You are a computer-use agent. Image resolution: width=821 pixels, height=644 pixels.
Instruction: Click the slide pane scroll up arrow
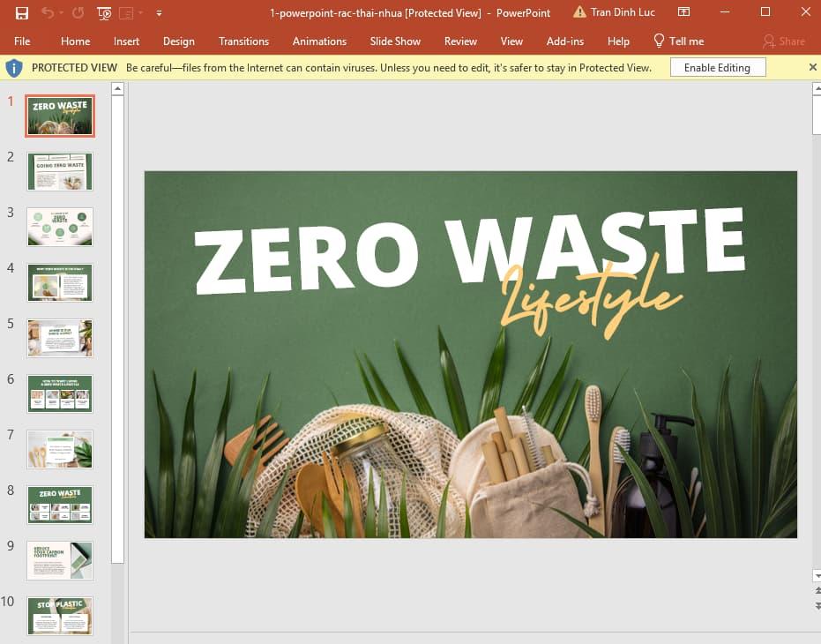pos(817,88)
